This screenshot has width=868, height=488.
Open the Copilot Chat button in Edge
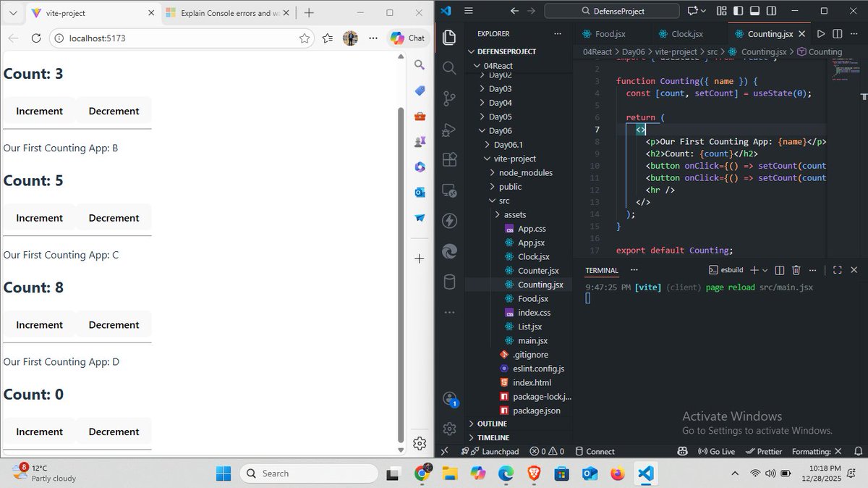point(407,38)
